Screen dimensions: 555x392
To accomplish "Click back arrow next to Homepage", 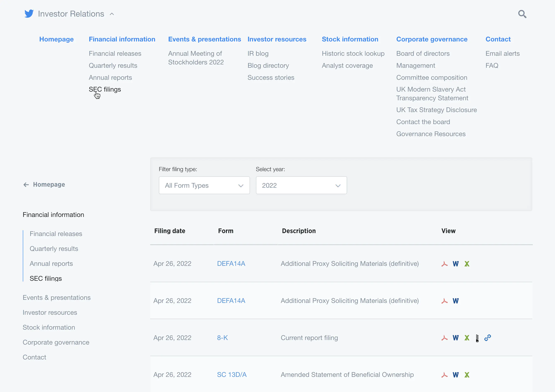I will tap(26, 185).
